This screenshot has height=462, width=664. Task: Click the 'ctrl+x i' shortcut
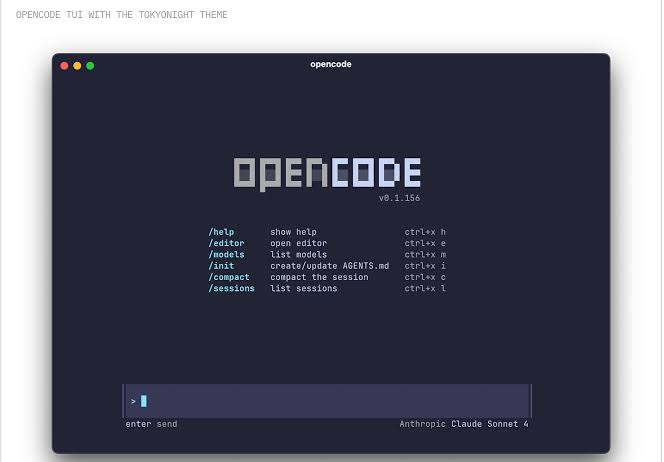pos(425,266)
